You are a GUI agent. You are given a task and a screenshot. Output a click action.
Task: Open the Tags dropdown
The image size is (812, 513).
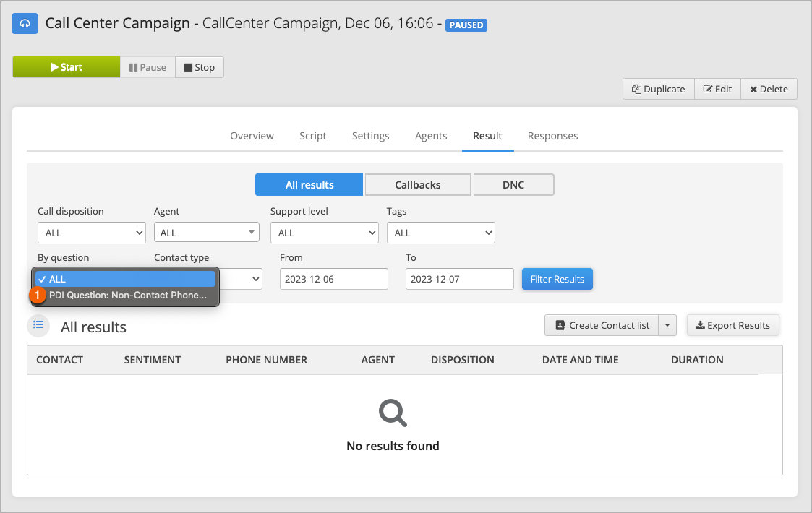(x=441, y=233)
